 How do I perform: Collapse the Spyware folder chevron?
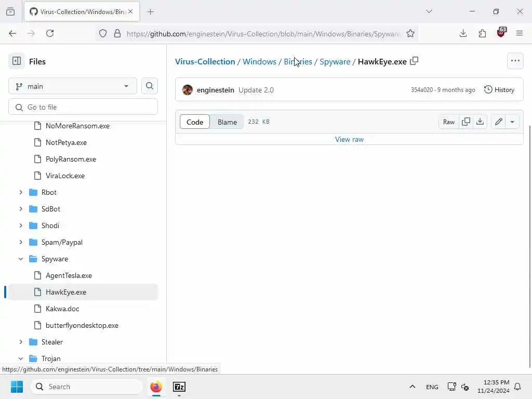(21, 259)
